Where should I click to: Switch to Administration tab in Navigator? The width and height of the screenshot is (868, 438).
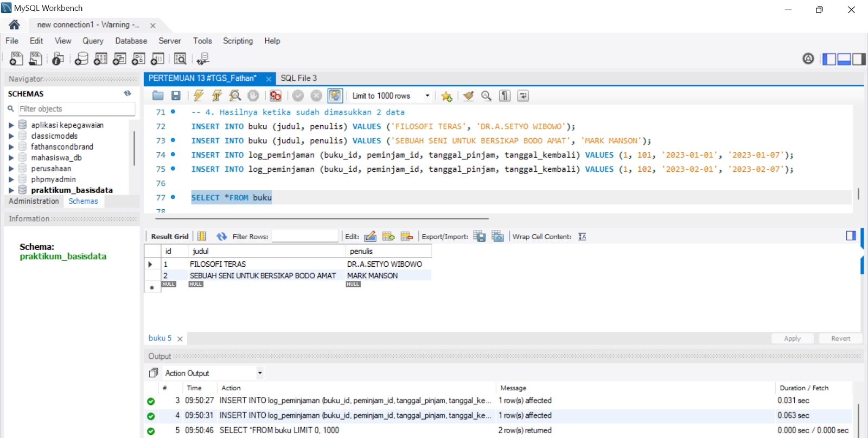tap(34, 201)
